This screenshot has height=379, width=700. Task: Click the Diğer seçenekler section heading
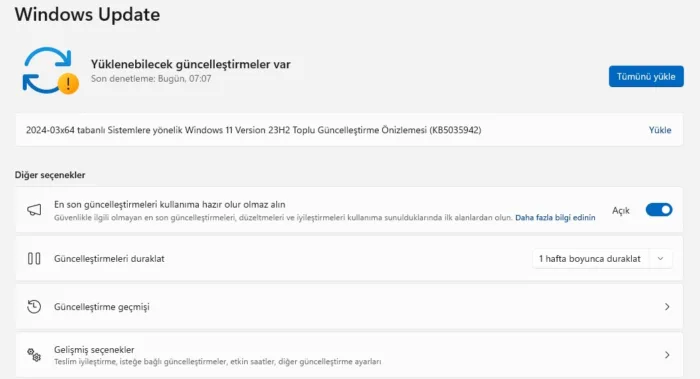point(50,175)
